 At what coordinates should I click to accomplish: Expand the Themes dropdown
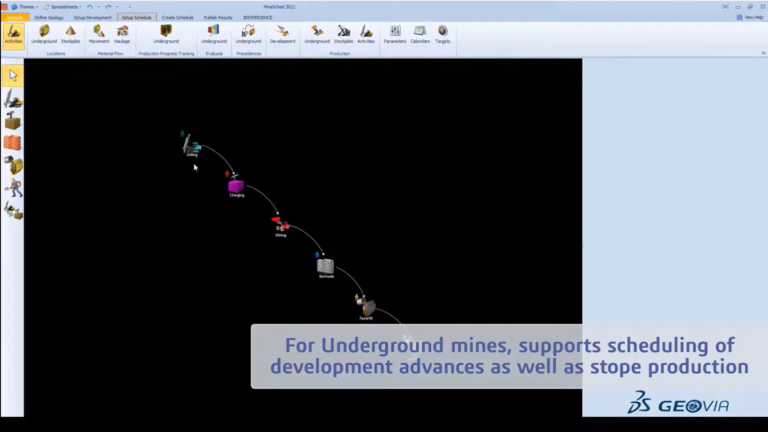click(25, 7)
